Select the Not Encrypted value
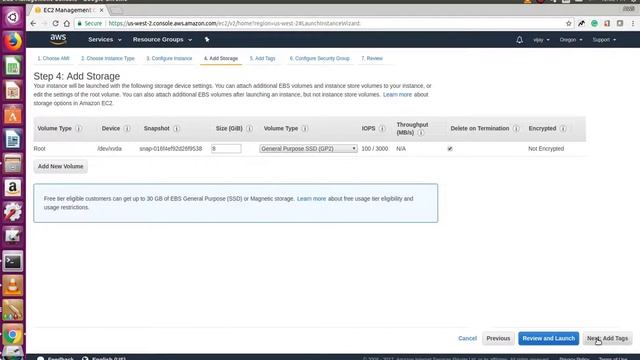The width and height of the screenshot is (640, 360). pyautogui.click(x=546, y=149)
